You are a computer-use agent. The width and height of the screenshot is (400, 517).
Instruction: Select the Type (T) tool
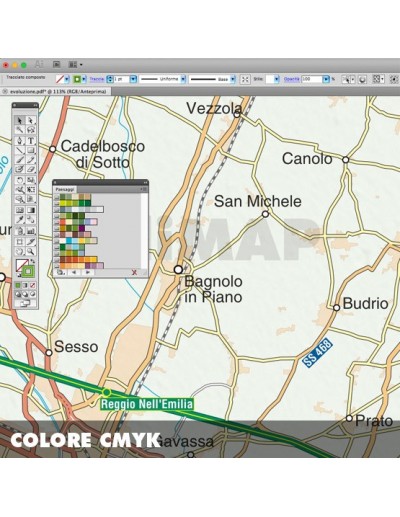(31, 140)
